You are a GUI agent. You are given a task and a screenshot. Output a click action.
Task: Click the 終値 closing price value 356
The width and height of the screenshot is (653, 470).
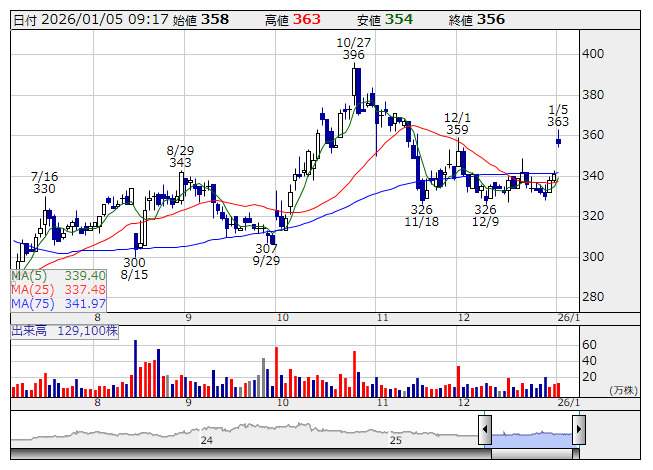click(491, 19)
